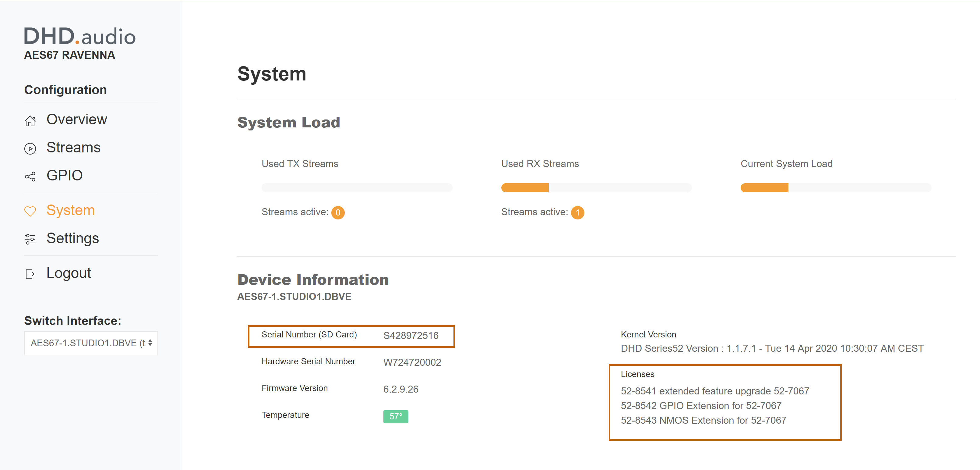
Task: Click the Logout exit icon
Action: (x=30, y=274)
